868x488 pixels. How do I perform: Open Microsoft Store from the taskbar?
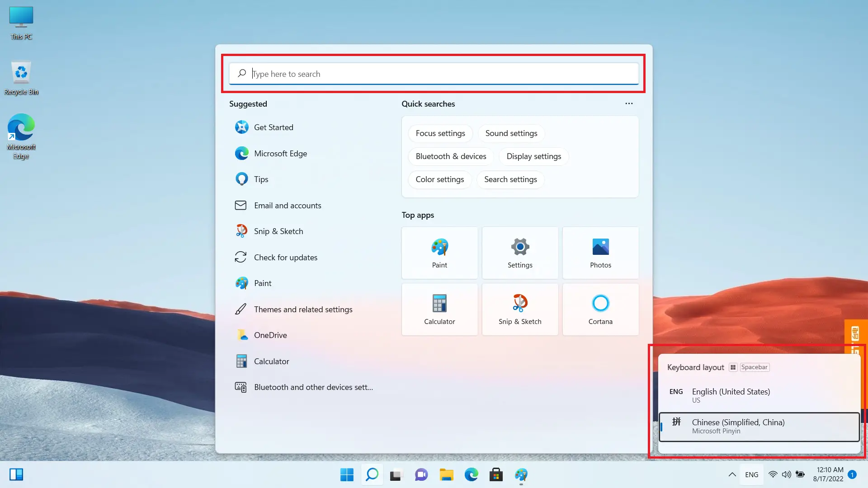(x=496, y=475)
